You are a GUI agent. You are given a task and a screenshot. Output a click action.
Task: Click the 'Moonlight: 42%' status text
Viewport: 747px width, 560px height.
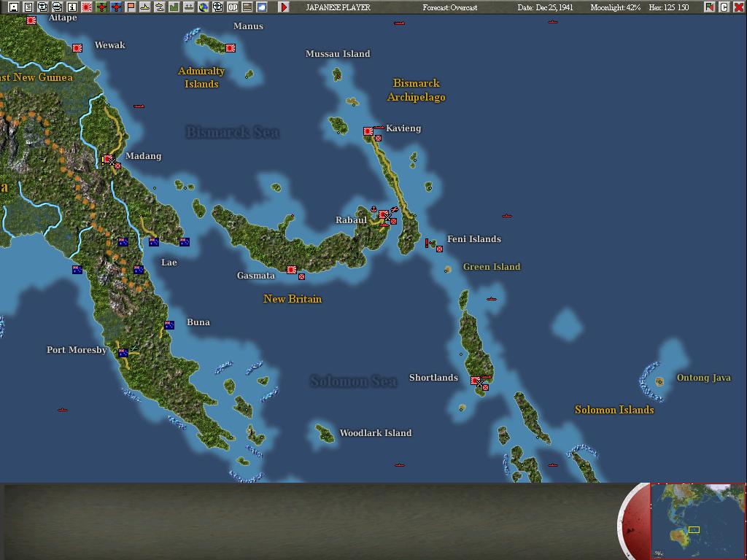(x=615, y=7)
